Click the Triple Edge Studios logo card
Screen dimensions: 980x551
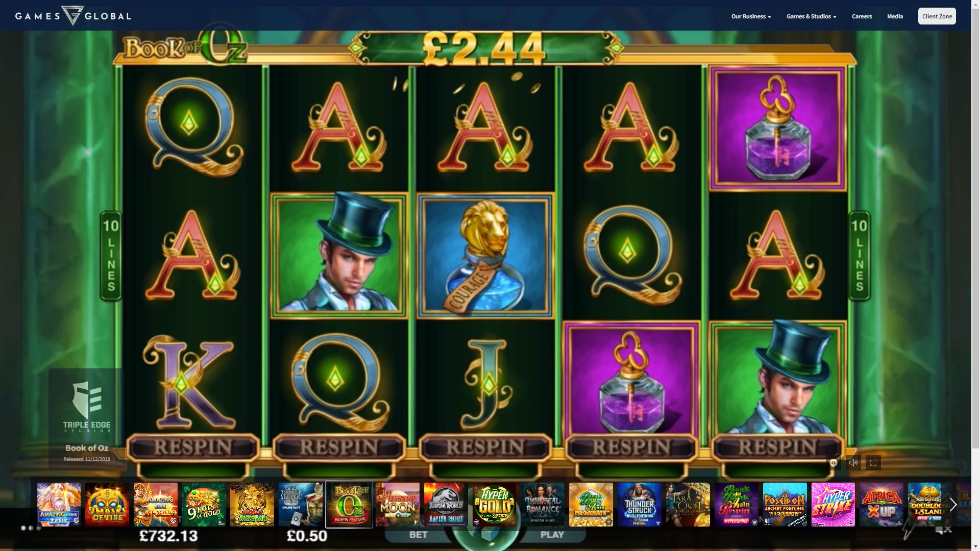coord(87,418)
